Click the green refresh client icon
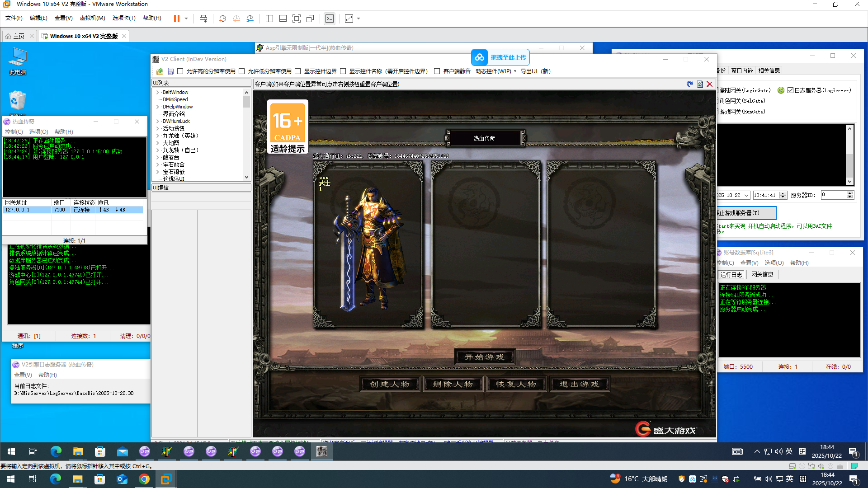Screen dimensions: 868x488 tap(700, 84)
